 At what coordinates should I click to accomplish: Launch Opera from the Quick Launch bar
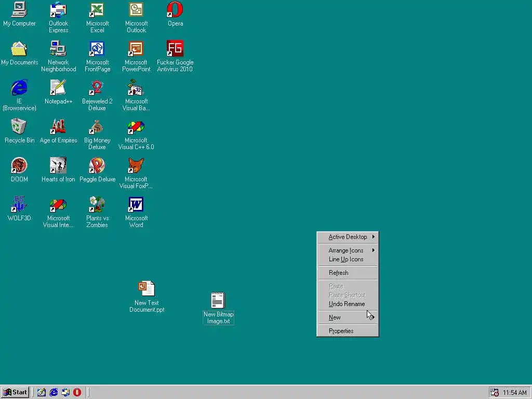click(x=77, y=393)
